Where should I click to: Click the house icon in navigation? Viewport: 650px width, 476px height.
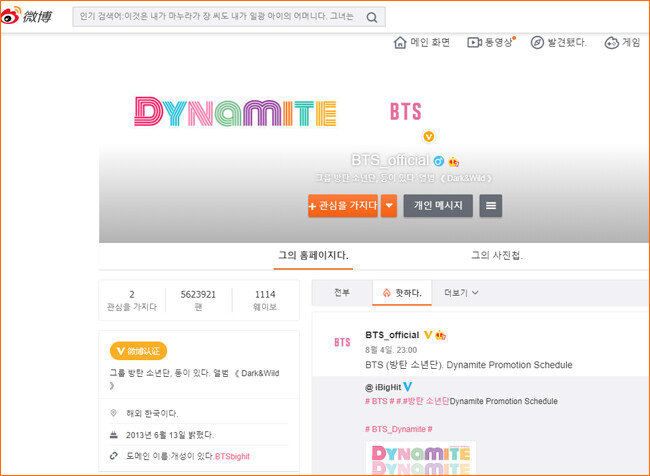(x=400, y=42)
